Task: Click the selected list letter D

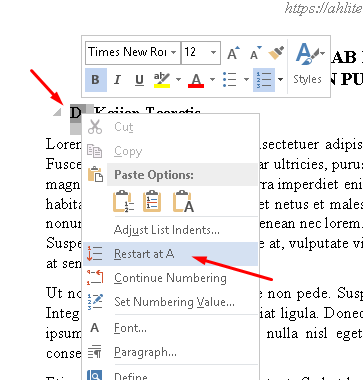Action: [76, 113]
